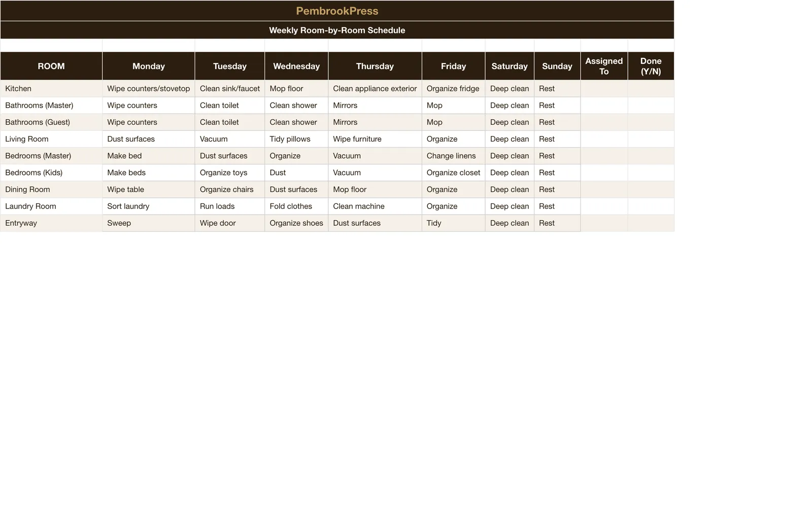This screenshot has width=812, height=522.
Task: Select Laundry Room's Deep clean cell
Action: (510, 205)
